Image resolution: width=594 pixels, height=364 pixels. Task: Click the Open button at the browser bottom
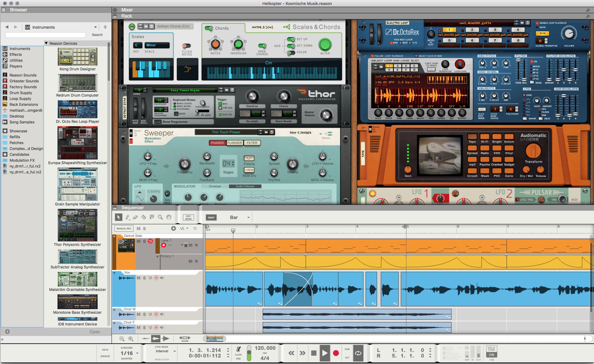[95, 332]
